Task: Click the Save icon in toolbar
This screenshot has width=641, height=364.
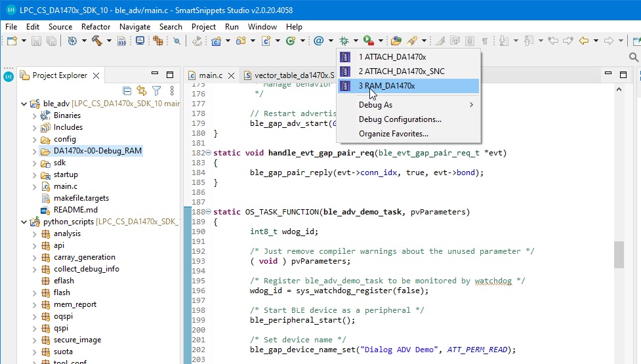Action: [x=36, y=41]
